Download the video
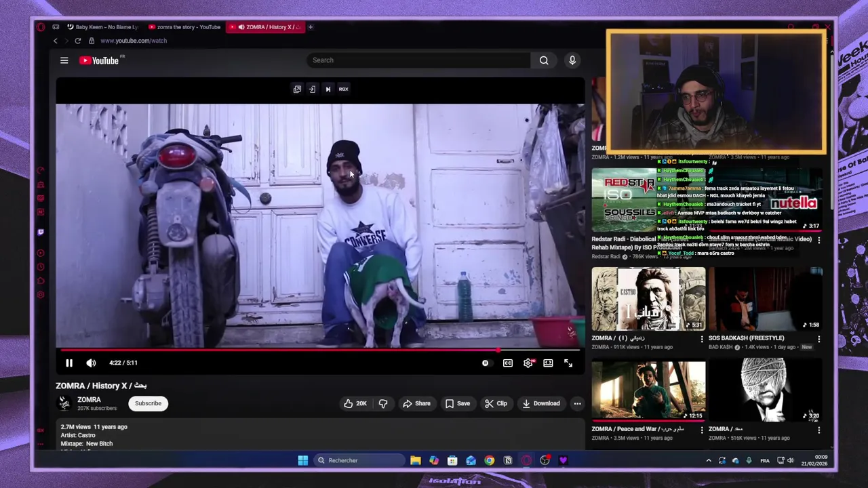Image resolution: width=868 pixels, height=488 pixels. pos(541,403)
